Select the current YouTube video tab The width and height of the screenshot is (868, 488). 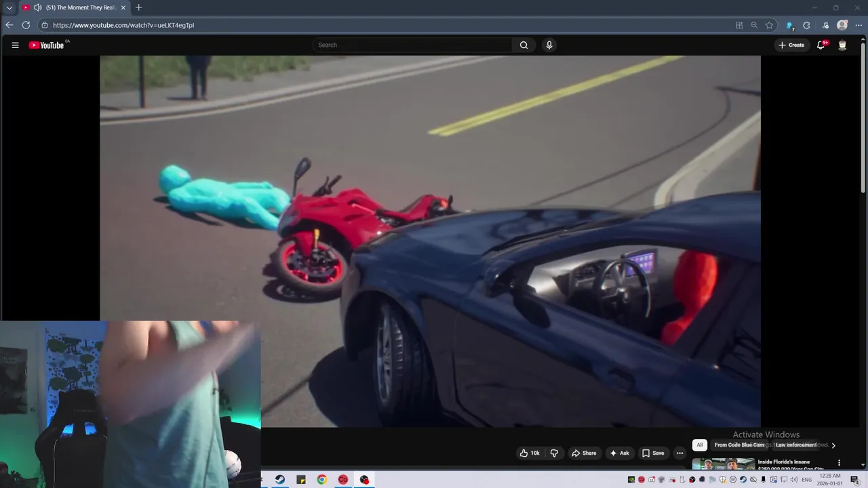click(x=75, y=7)
